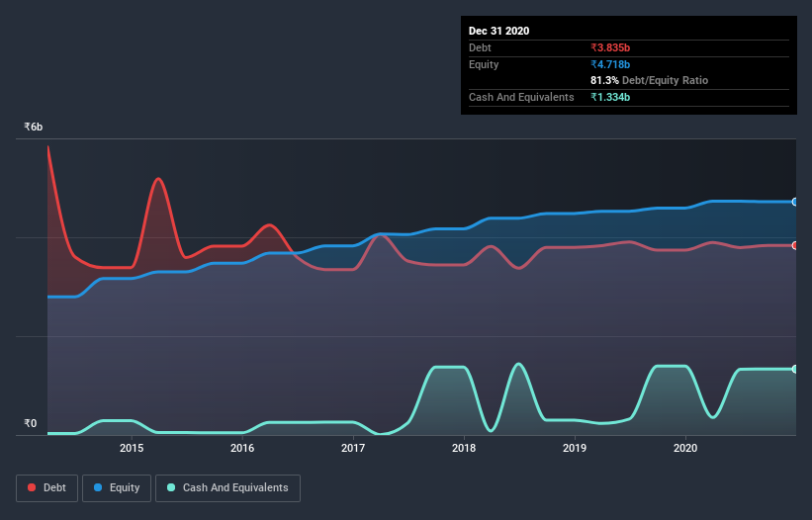The height and width of the screenshot is (520, 812).
Task: Select the 2019 x-axis label
Action: (575, 448)
